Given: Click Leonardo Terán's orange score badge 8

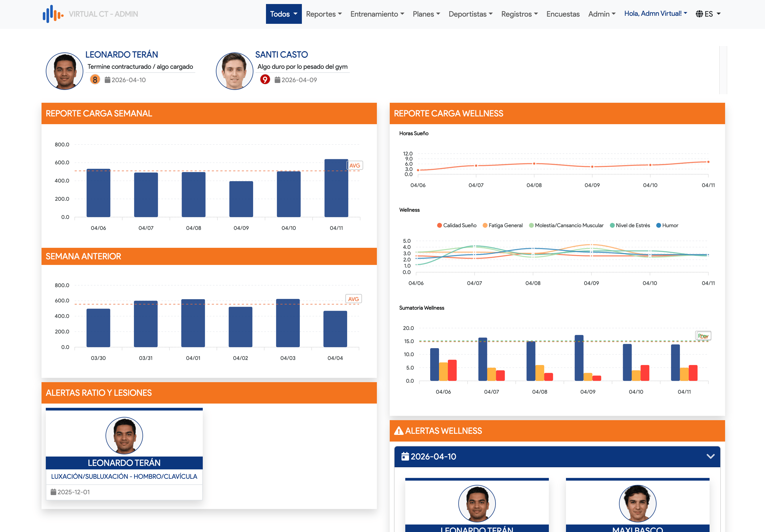Looking at the screenshot, I should [x=95, y=79].
